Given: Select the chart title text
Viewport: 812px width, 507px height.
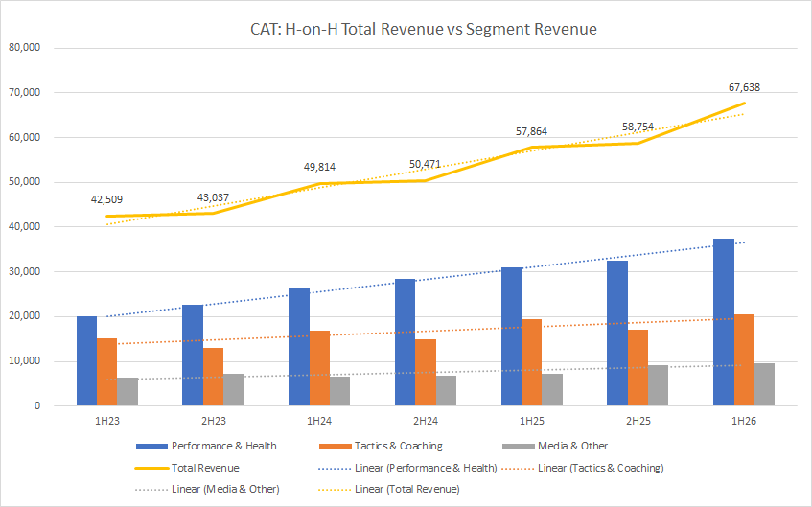Looking at the screenshot, I should (x=417, y=30).
